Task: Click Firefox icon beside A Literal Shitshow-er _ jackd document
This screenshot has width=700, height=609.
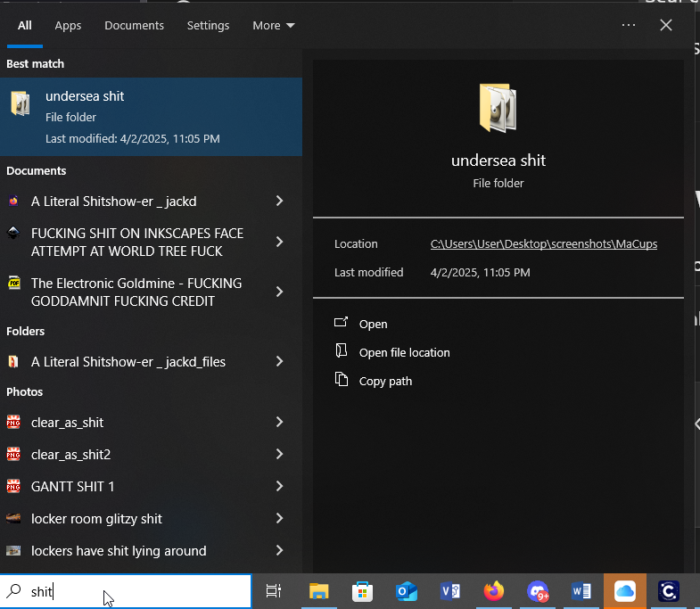Action: pos(13,201)
